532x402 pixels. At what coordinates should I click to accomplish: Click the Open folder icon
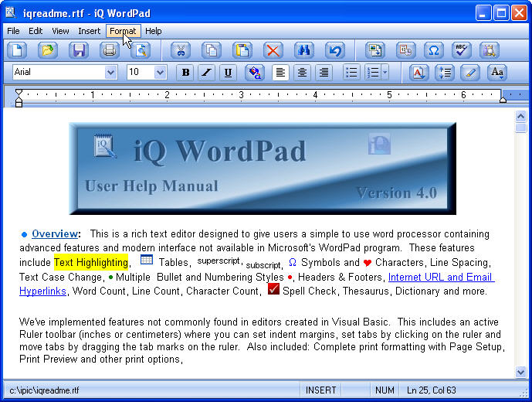point(48,51)
